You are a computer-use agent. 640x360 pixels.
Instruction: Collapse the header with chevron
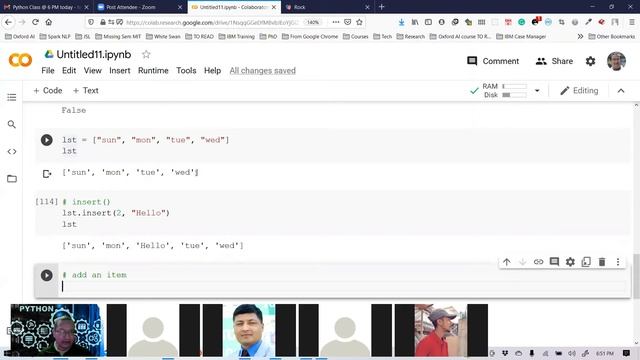(621, 91)
